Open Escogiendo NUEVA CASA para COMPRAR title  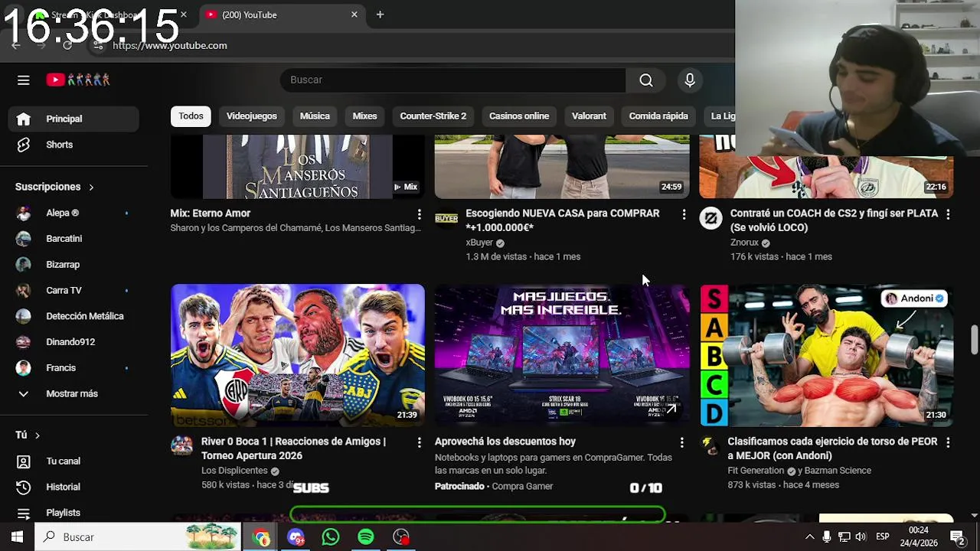click(x=562, y=220)
